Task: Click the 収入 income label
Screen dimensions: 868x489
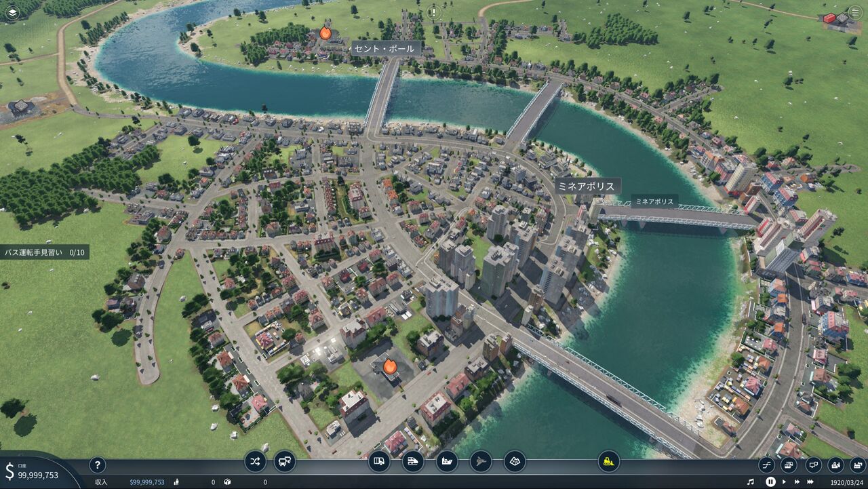Action: (x=101, y=482)
